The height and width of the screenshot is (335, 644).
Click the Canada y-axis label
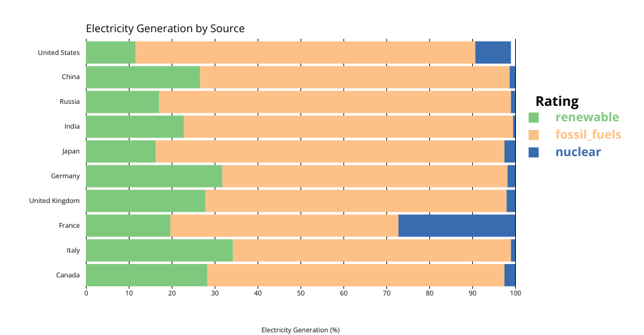point(68,275)
